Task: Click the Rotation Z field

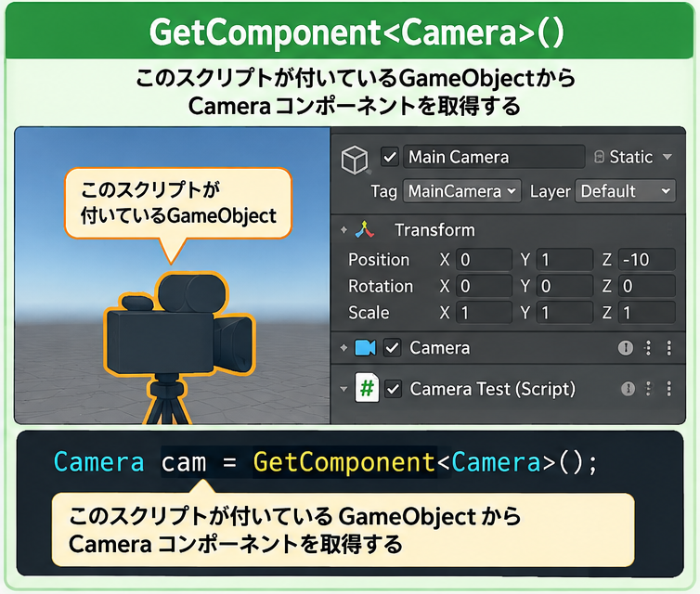Action: click(646, 286)
